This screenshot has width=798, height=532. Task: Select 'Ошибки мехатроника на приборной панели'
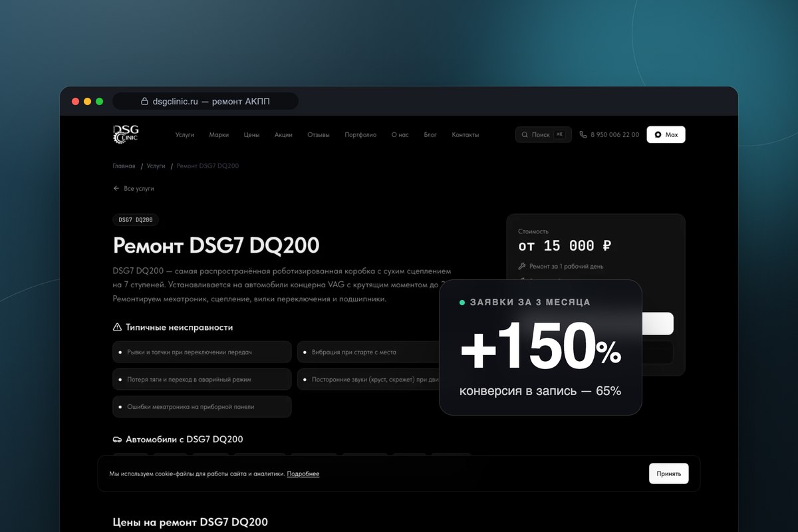click(x=202, y=406)
